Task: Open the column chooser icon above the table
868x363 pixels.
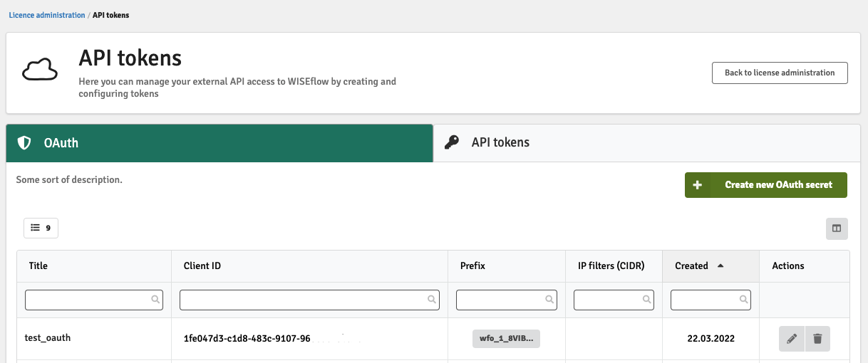Action: 837,228
